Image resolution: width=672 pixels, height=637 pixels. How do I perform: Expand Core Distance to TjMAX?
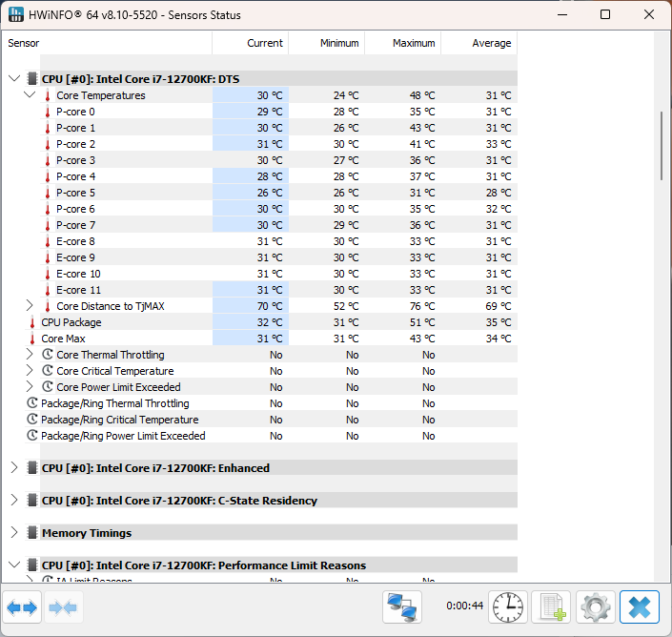point(30,306)
